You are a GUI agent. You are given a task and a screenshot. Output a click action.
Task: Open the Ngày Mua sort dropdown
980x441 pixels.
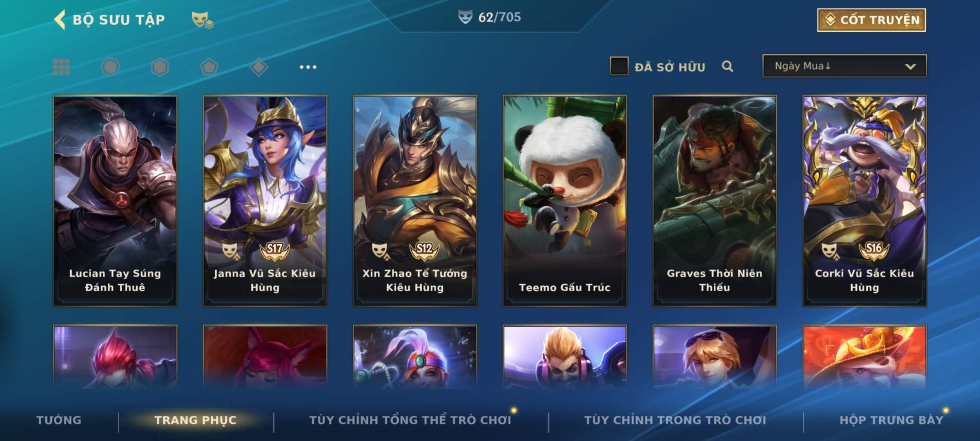844,66
